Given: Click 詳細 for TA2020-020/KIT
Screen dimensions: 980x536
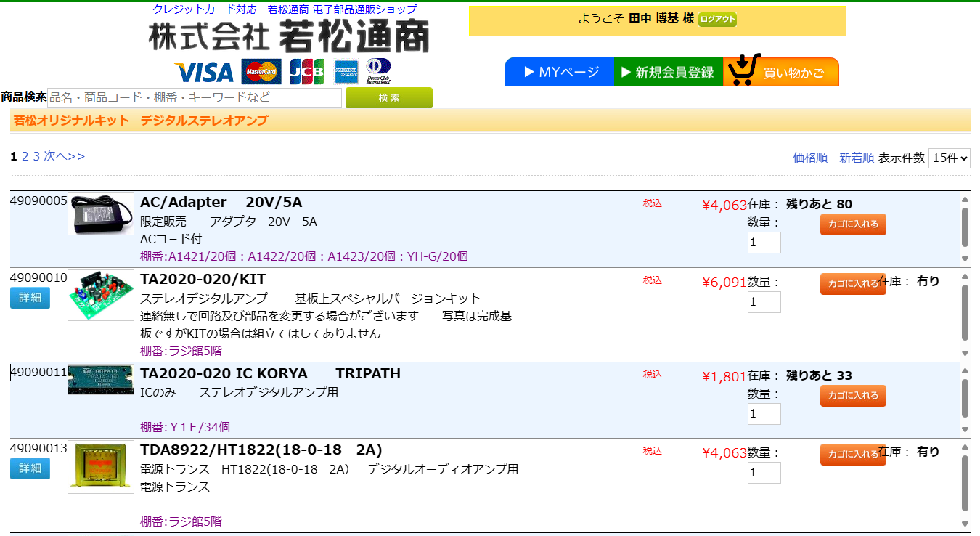Looking at the screenshot, I should tap(30, 298).
